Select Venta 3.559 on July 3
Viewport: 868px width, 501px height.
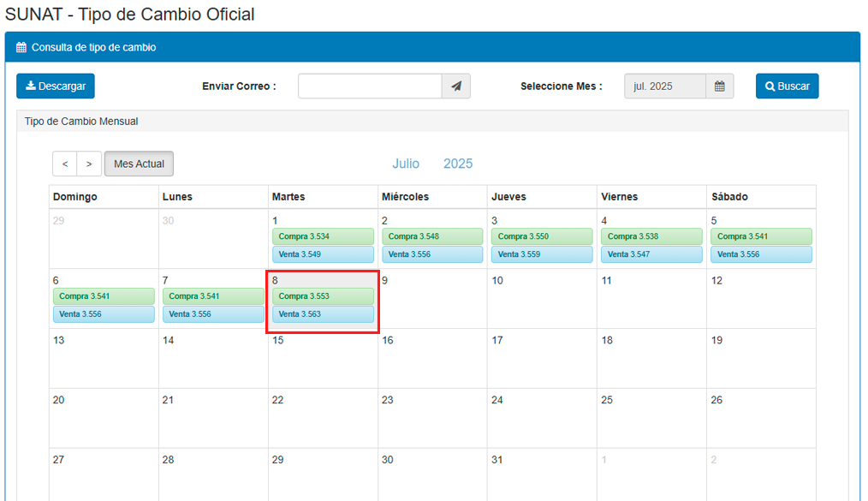pyautogui.click(x=542, y=254)
